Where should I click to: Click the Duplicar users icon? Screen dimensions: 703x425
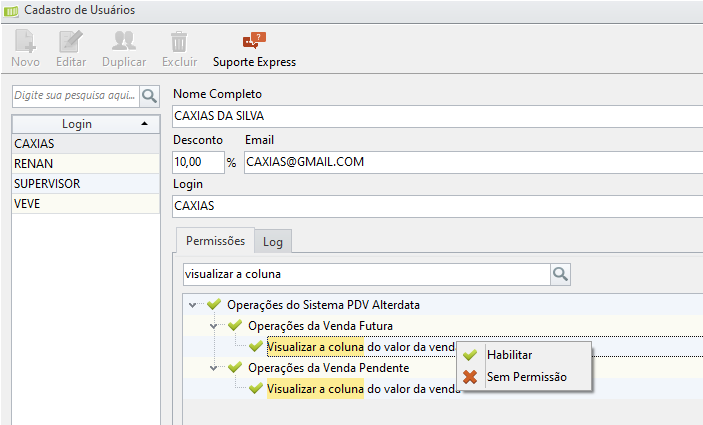[124, 42]
